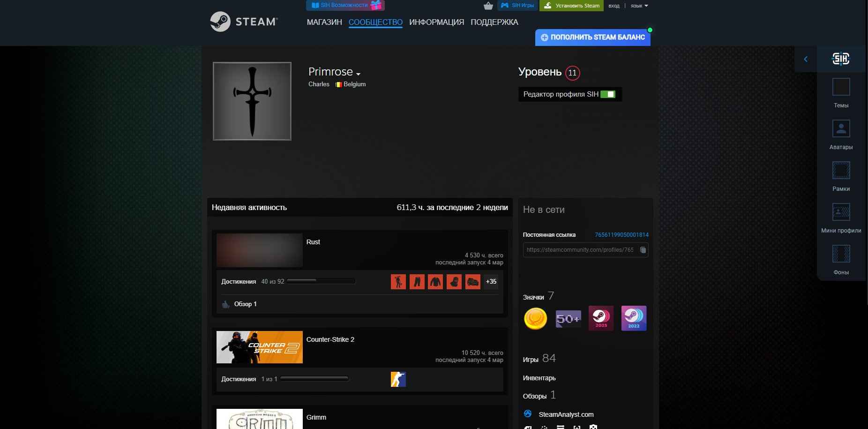This screenshot has width=868, height=429.
Task: Open the ПОДДЕРЖКА menu item
Action: click(494, 22)
